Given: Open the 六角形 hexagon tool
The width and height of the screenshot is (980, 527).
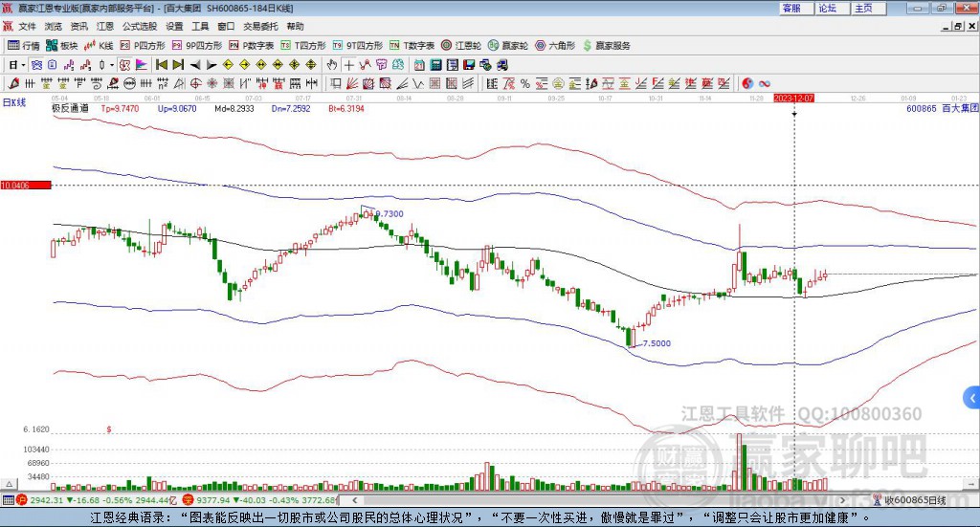Looking at the screenshot, I should 555,46.
